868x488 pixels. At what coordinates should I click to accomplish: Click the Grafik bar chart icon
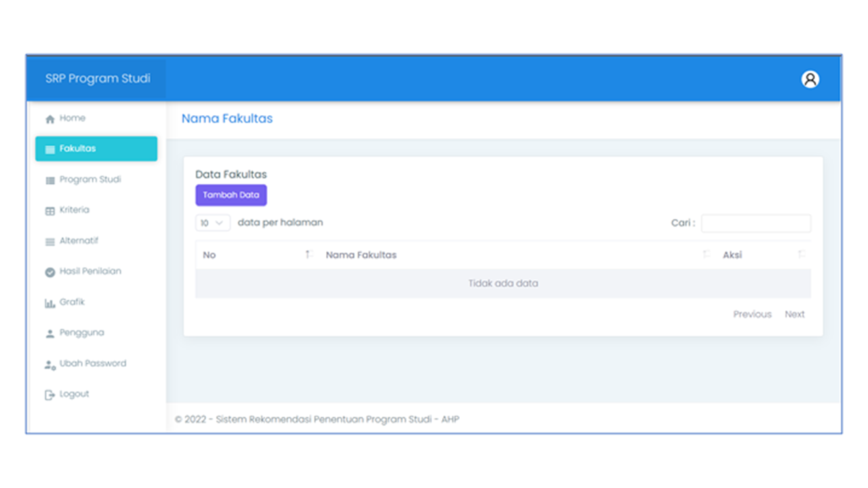pos(50,303)
